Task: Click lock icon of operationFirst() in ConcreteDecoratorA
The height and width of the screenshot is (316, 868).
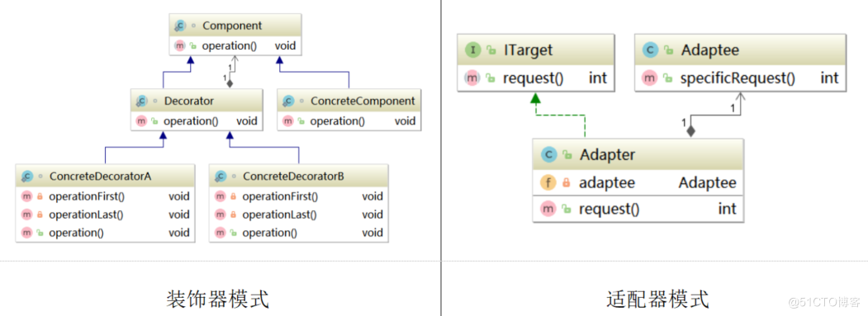Action: (x=40, y=196)
